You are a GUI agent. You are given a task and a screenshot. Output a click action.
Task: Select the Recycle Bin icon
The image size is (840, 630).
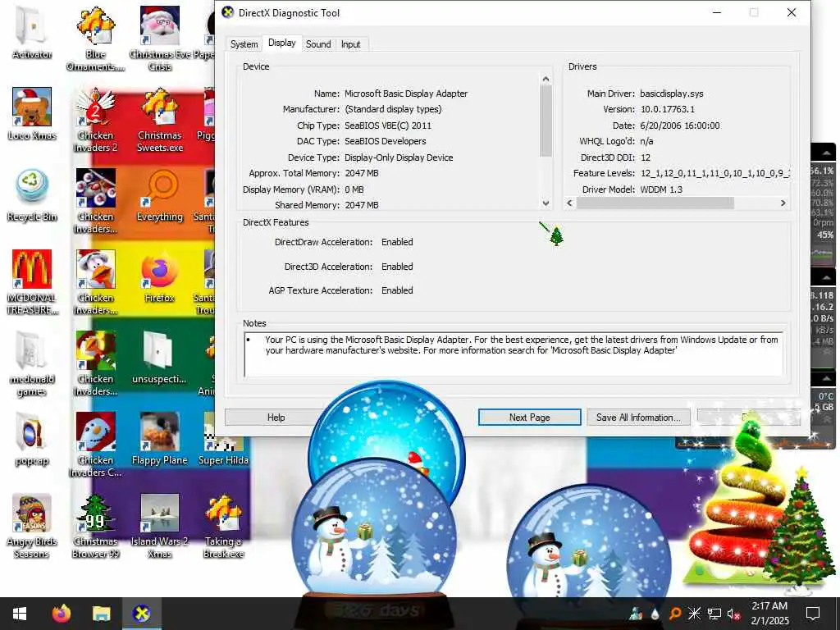click(32, 195)
